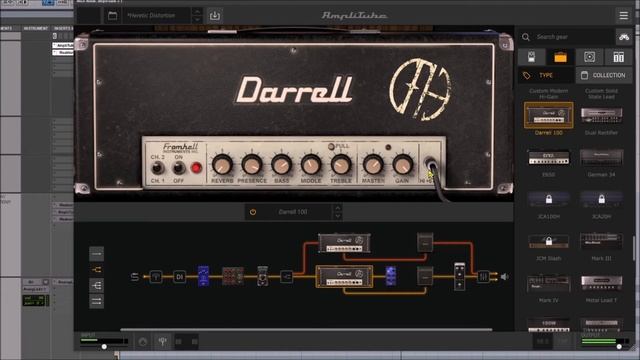
Task: Select the DI block in signal chain
Action: click(179, 277)
